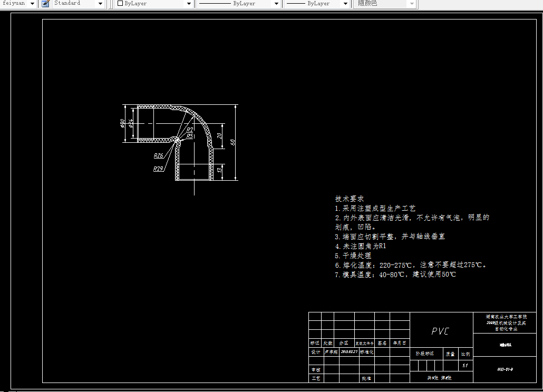Open the table style manager icon

(x=45, y=4)
